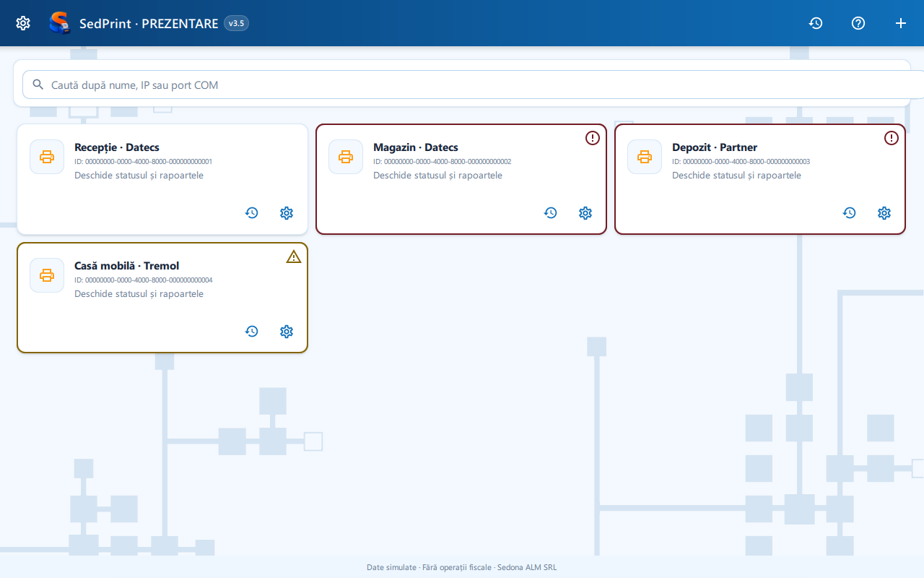This screenshot has width=924, height=578.
Task: Open the global history icon in header
Action: coord(816,23)
